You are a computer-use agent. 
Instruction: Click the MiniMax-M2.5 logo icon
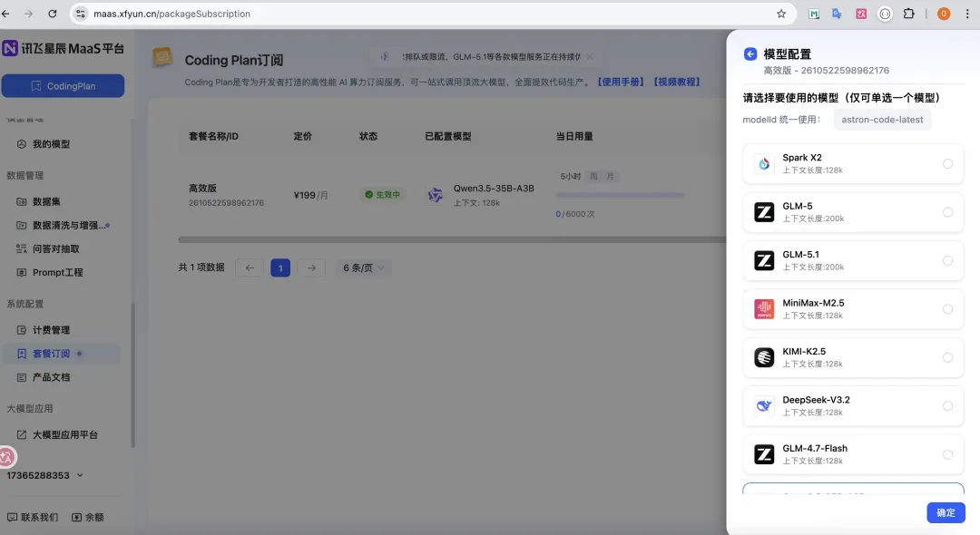pos(764,309)
